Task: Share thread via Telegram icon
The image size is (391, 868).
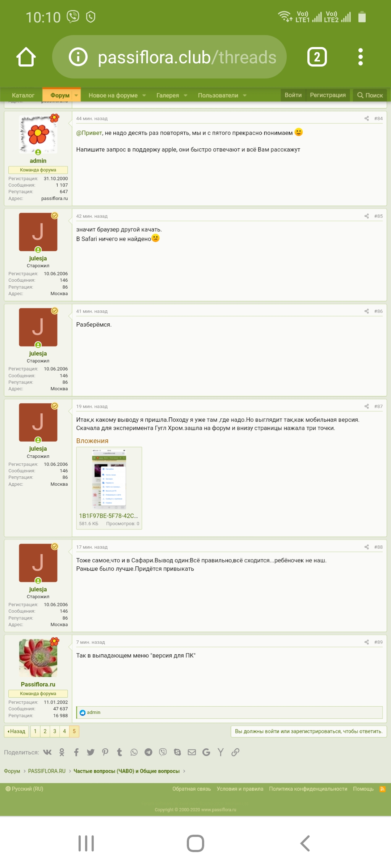Action: pyautogui.click(x=148, y=752)
